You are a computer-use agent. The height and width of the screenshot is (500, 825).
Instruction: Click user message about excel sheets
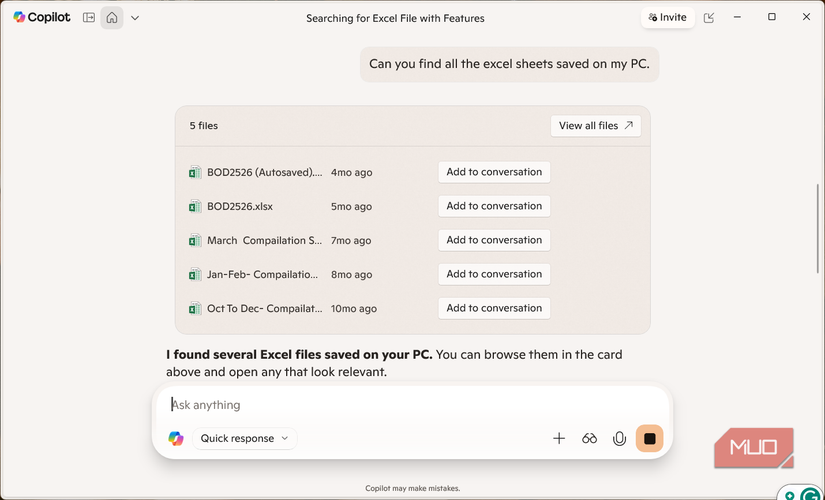pos(509,64)
